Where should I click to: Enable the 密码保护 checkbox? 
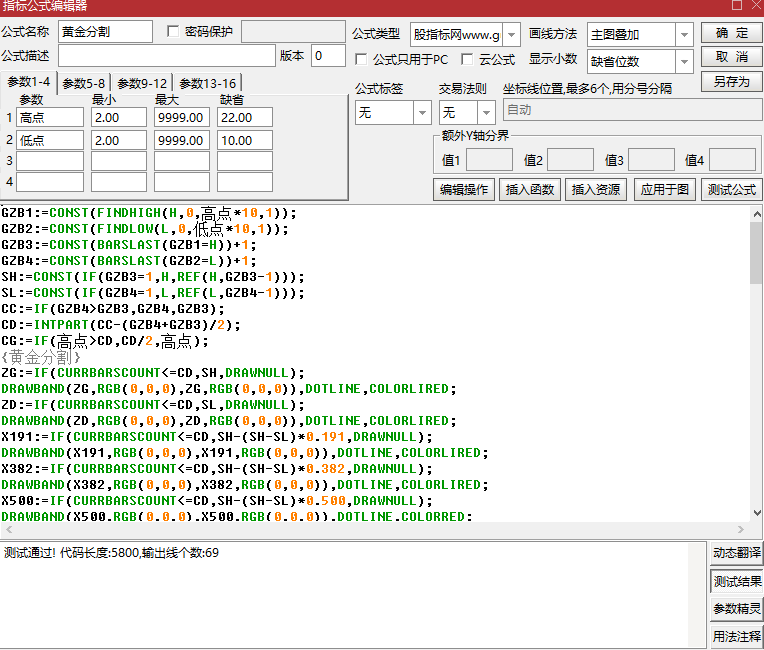tap(172, 32)
